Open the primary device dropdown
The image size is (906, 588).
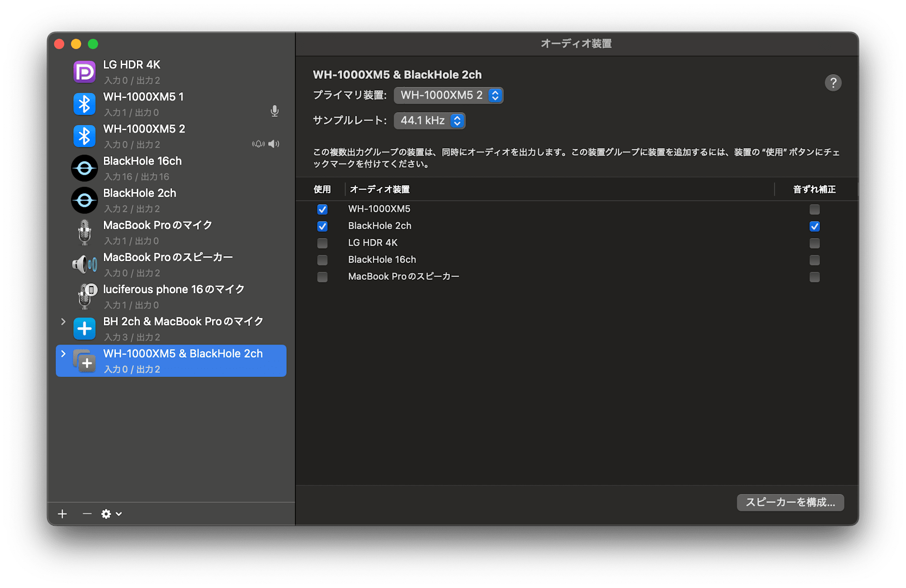point(448,96)
